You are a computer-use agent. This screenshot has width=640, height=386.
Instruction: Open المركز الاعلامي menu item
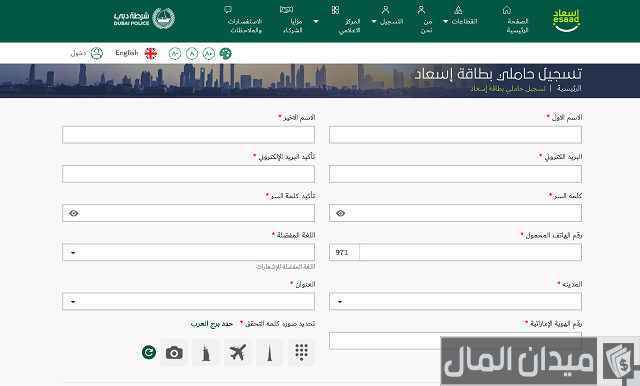pos(350,25)
